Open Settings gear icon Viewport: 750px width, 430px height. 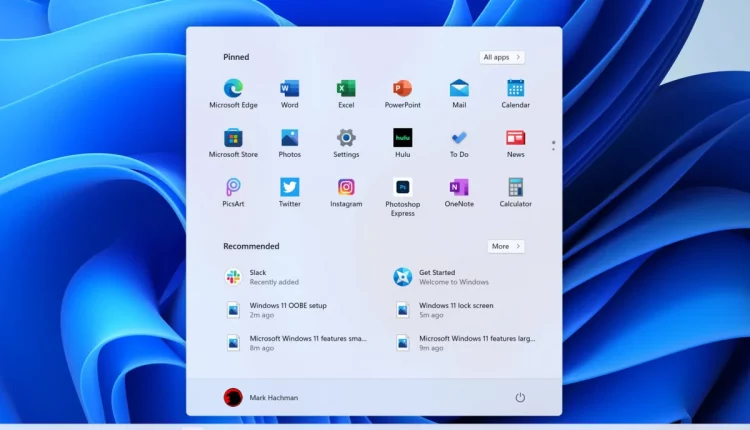coord(346,138)
